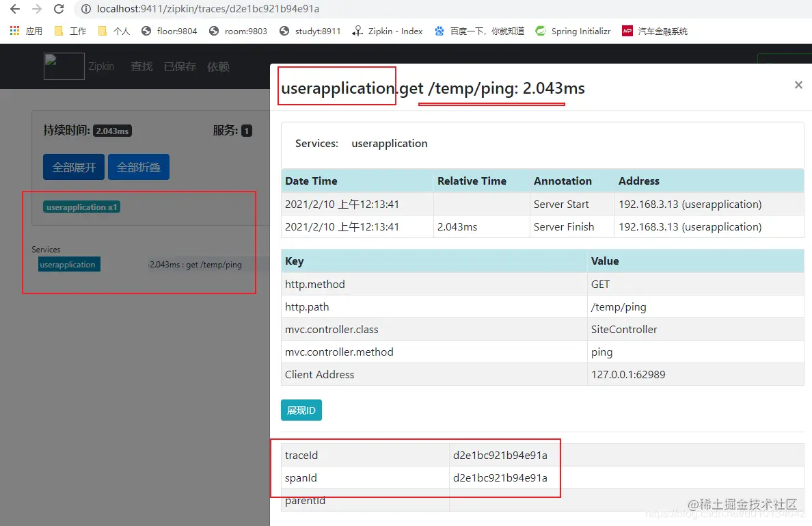The width and height of the screenshot is (812, 526).
Task: Focus the localhost:9411 address bar URL
Action: point(208,9)
